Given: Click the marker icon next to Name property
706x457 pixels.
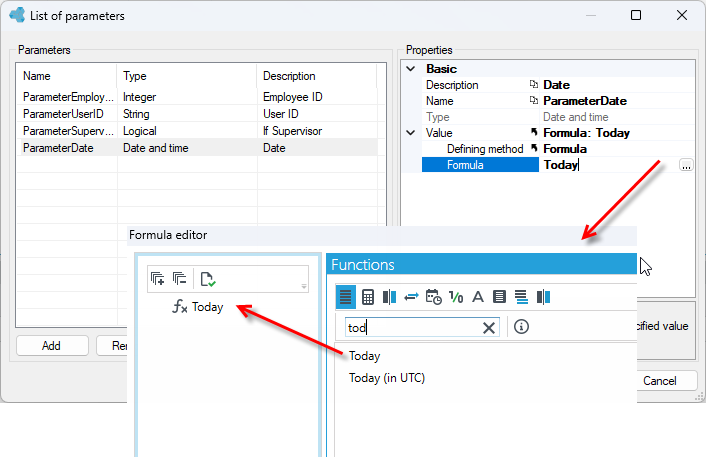Looking at the screenshot, I should [534, 100].
